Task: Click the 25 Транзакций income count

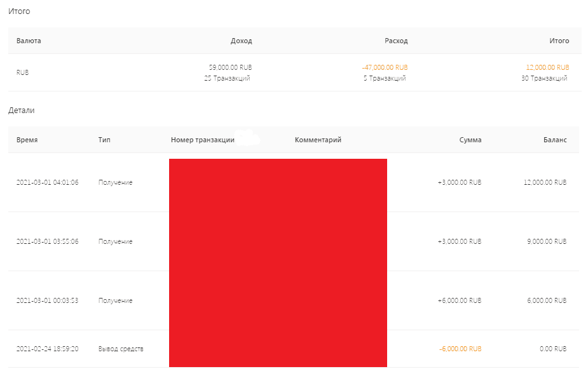Action: click(x=227, y=79)
